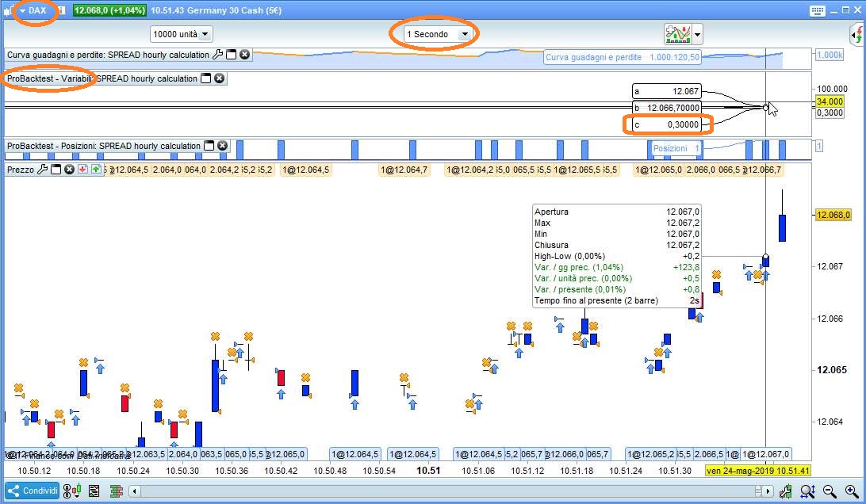This screenshot has height=504, width=866.
Task: Open settings wrench for Curva guadagni e perdite
Action: (x=218, y=55)
